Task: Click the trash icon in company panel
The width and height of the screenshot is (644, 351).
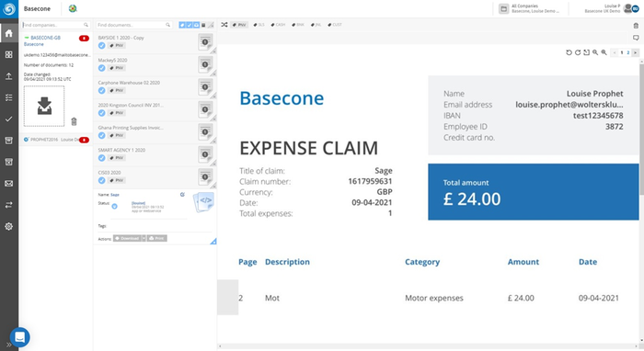Action: pyautogui.click(x=74, y=121)
